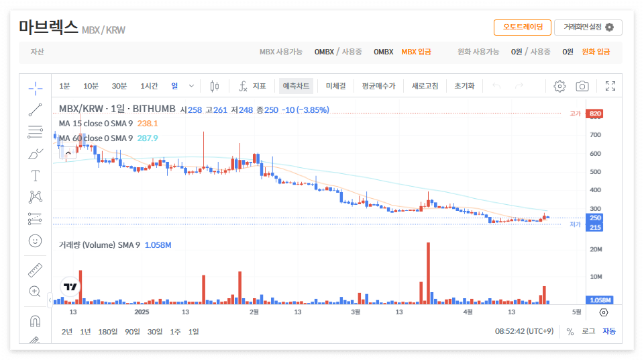Click the 250 current price label
This screenshot has height=360, width=644.
pyautogui.click(x=595, y=218)
